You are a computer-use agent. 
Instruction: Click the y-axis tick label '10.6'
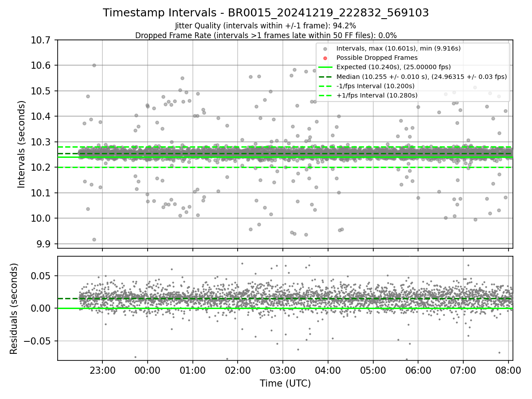pos(42,66)
